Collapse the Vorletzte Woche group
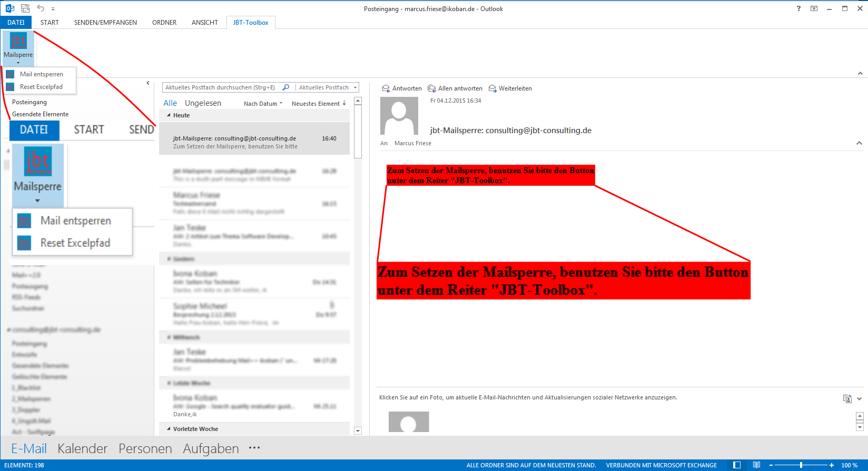Image resolution: width=868 pixels, height=471 pixels. click(x=169, y=429)
